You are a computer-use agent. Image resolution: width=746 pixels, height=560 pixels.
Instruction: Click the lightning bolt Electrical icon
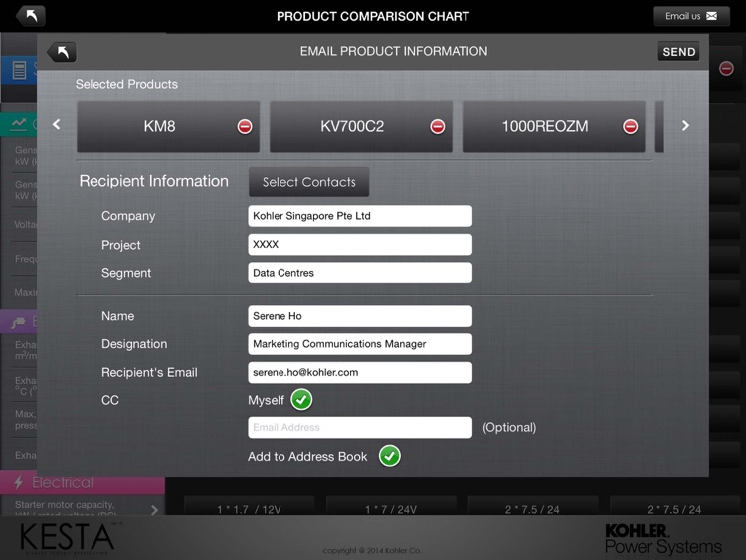pos(19,483)
